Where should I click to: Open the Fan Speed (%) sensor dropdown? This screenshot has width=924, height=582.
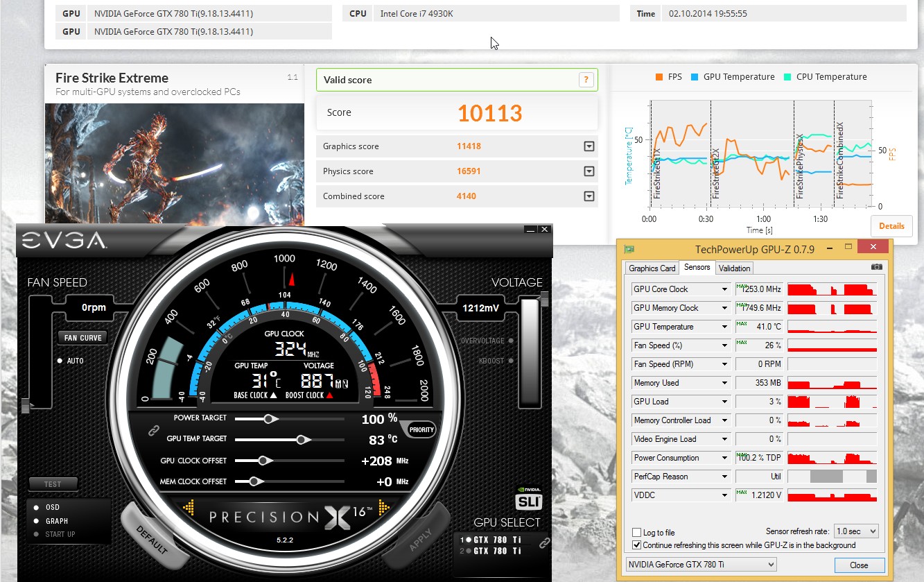pos(725,345)
